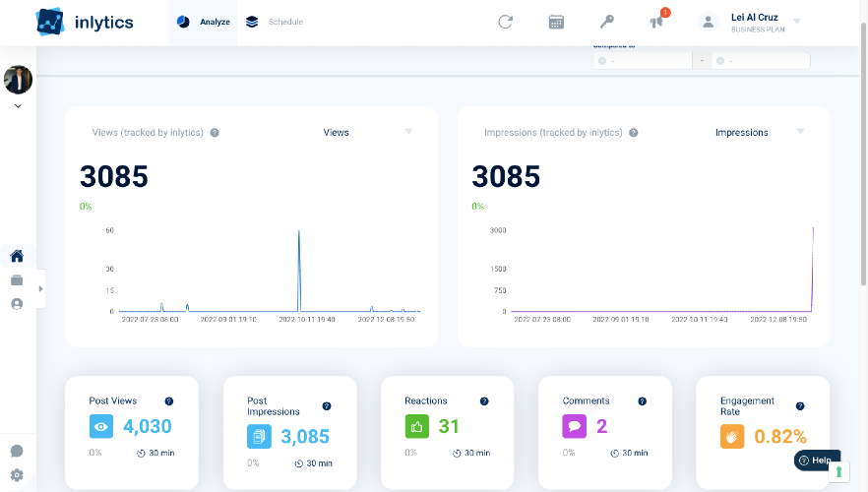The image size is (868, 492).
Task: Expand the profile switcher chevron under avatar
Action: pos(18,106)
